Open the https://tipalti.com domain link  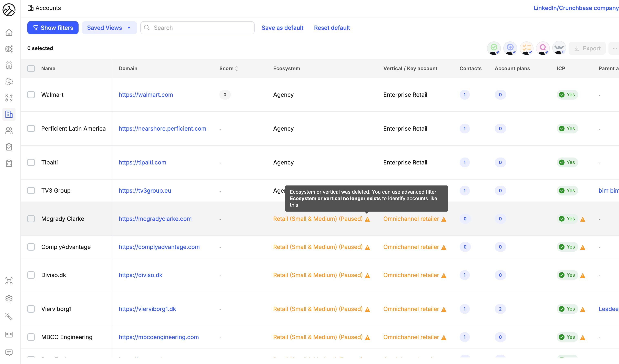coord(142,162)
